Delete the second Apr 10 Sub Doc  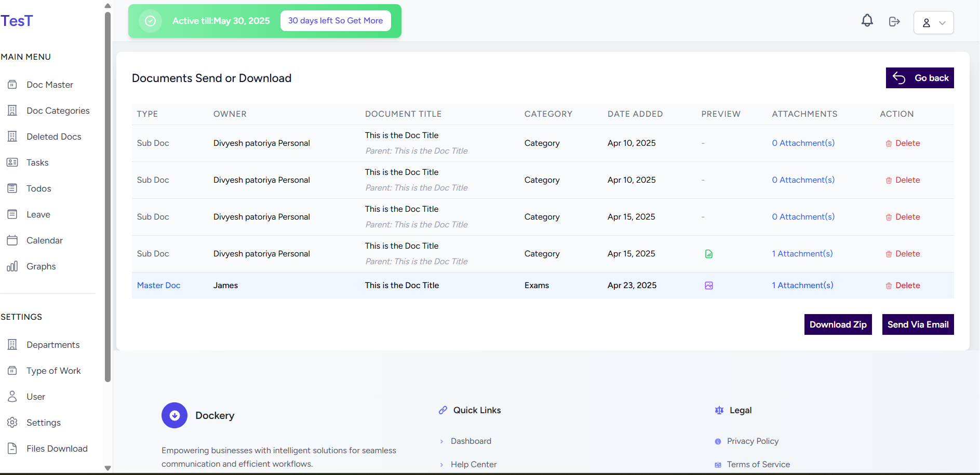(x=903, y=180)
